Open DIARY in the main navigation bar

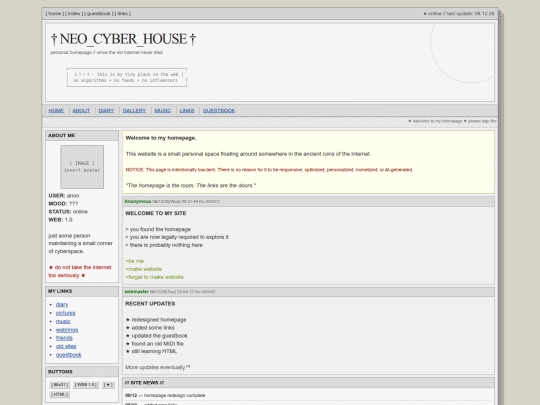(106, 111)
